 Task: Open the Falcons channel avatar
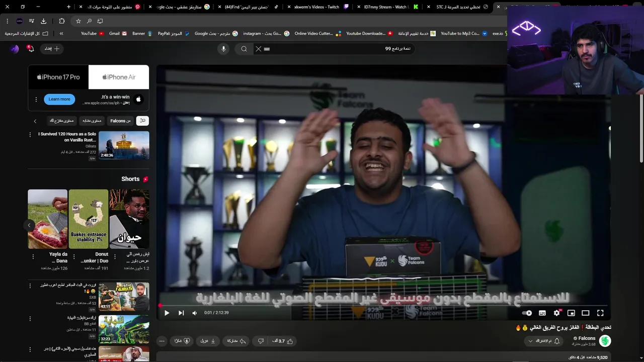point(605,341)
